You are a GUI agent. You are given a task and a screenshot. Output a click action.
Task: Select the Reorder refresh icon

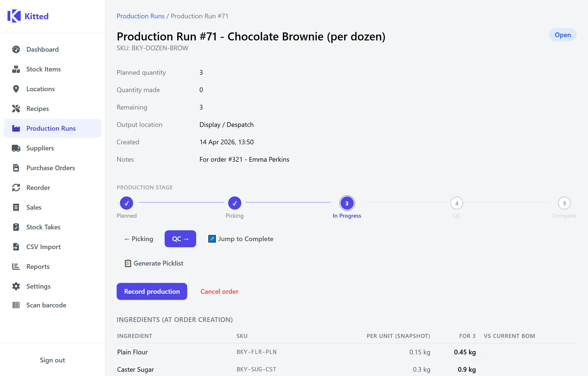coord(16,188)
